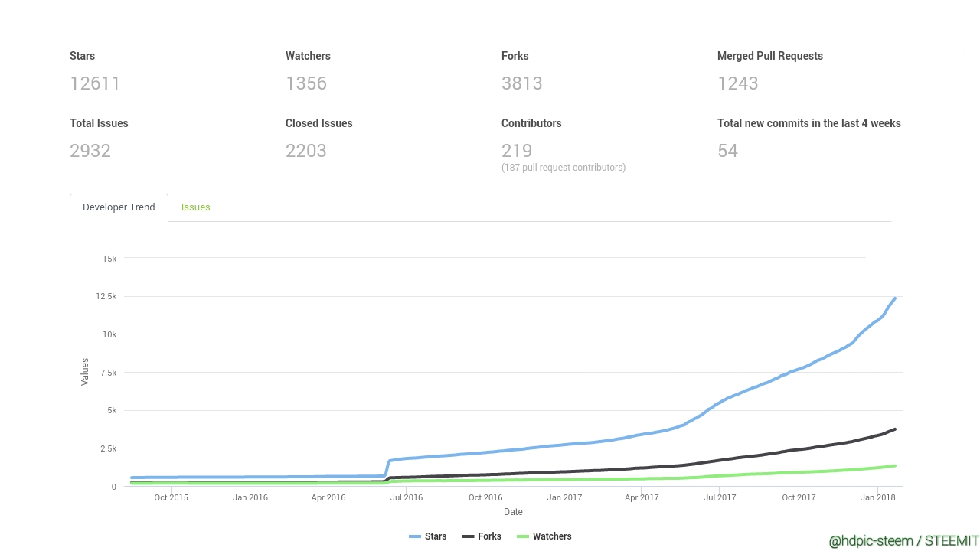
Task: Click the Watchers count 1356
Action: point(306,83)
